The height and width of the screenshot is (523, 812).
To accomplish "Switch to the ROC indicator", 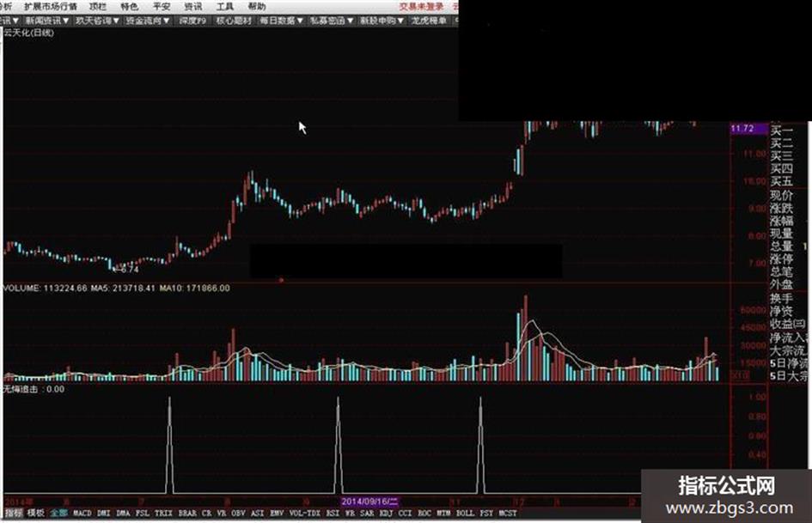I will [424, 513].
